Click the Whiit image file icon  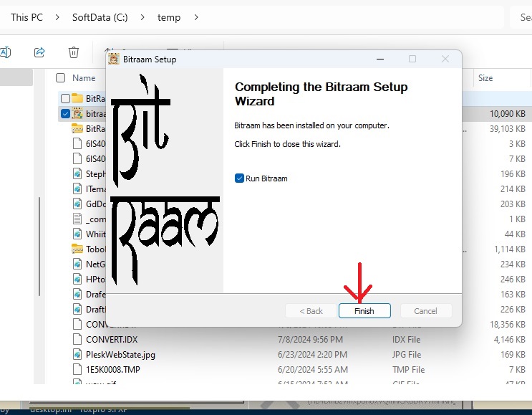77,234
